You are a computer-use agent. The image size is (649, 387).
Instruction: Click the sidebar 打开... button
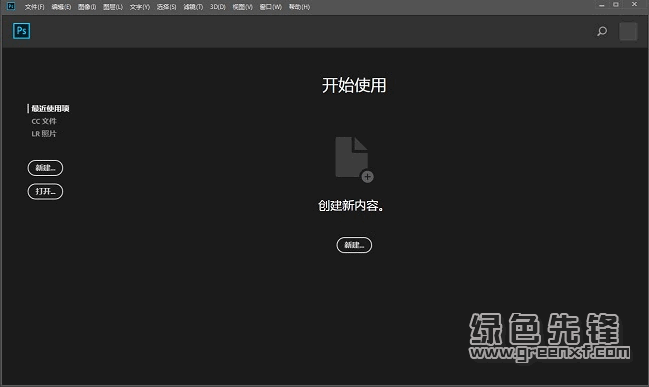[x=45, y=191]
